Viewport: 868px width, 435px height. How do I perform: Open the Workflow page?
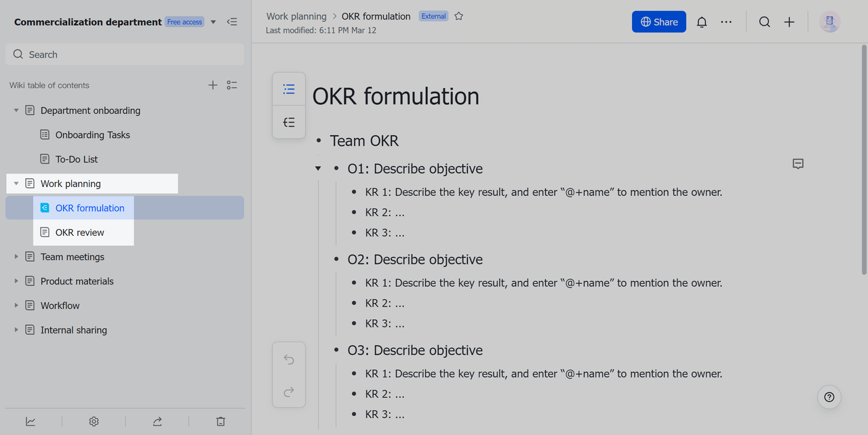coord(60,305)
